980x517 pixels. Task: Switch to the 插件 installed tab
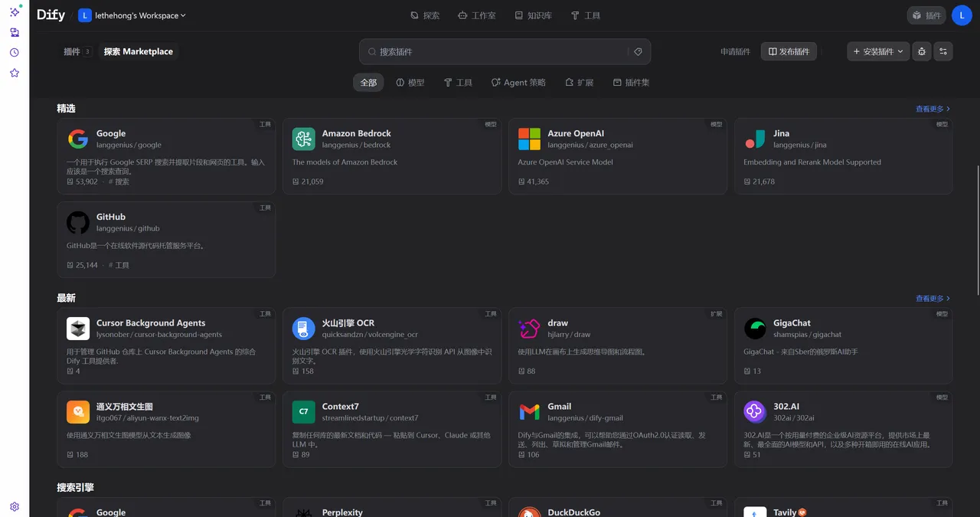click(x=77, y=51)
